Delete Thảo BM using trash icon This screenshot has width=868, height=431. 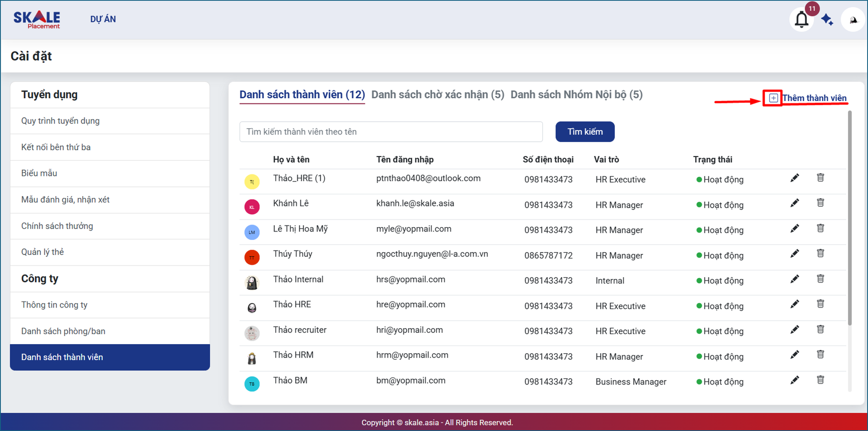(820, 380)
